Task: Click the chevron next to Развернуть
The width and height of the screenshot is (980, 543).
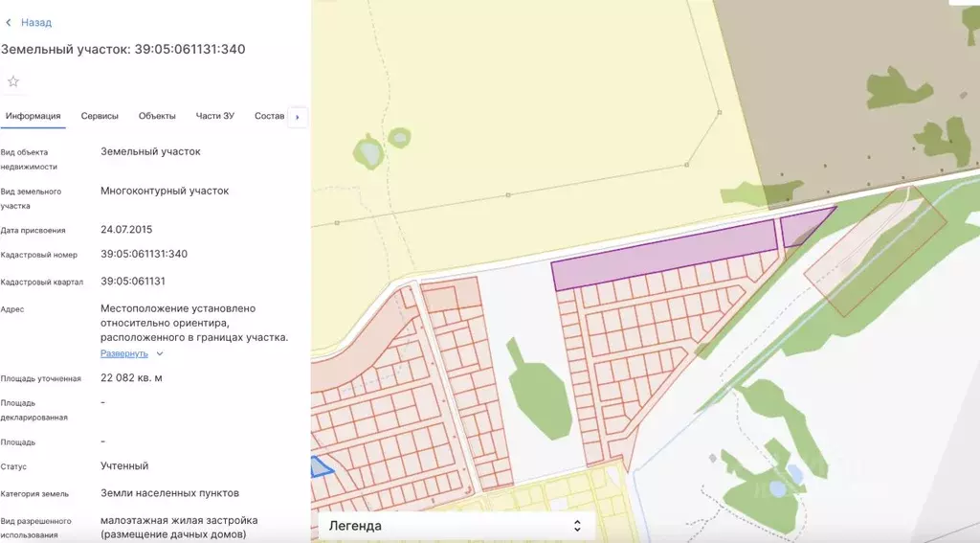Action: click(x=160, y=353)
